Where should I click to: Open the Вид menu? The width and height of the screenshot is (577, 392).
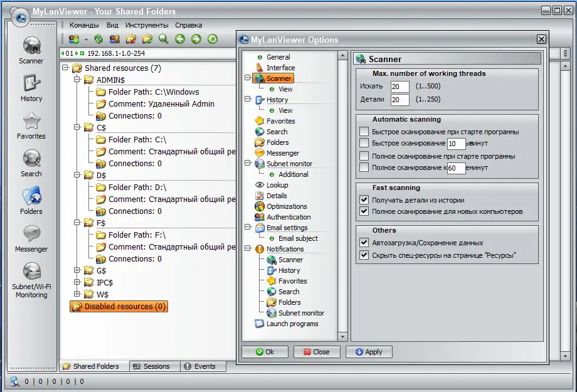click(112, 25)
